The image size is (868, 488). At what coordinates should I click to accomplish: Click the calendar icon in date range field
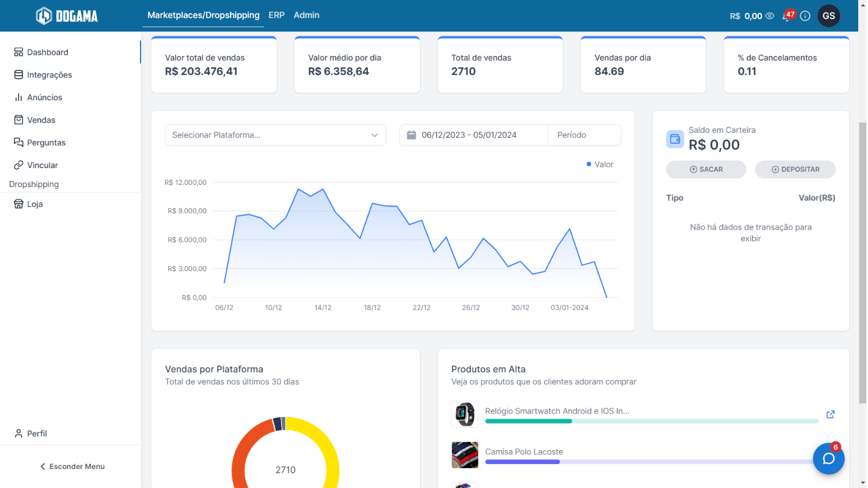click(411, 135)
